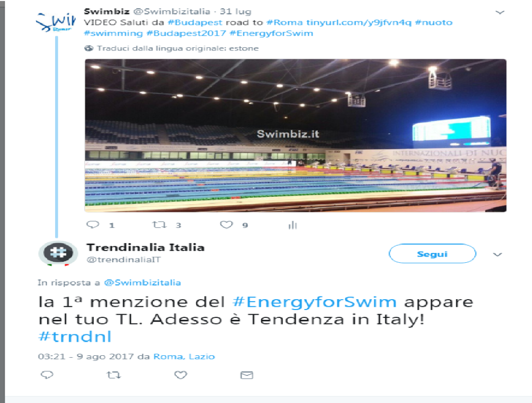Screen dimensions: 532x403
Task: Like the Swimbiz tweet with heart icon
Action: point(227,224)
